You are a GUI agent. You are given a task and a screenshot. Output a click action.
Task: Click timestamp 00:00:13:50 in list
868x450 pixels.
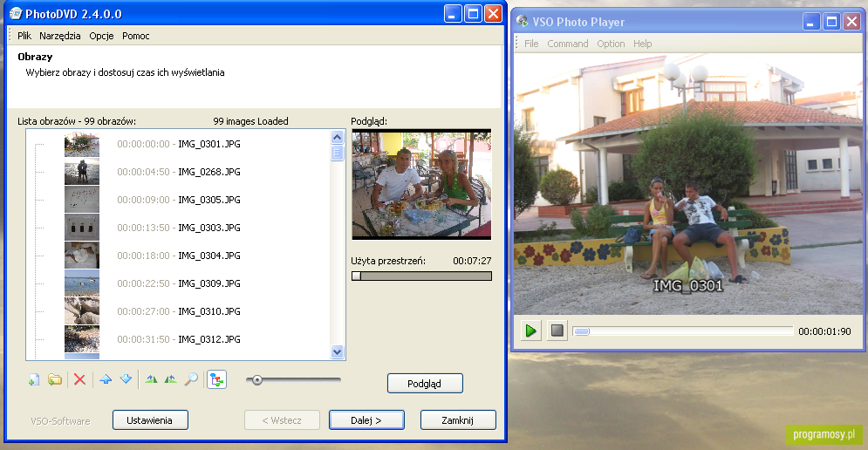coord(143,228)
